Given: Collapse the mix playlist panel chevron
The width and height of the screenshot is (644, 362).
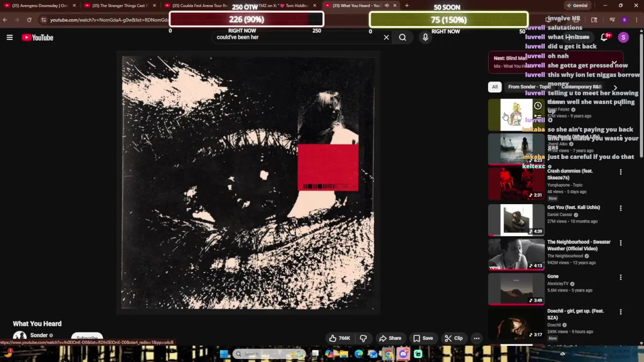Looking at the screenshot, I should pyautogui.click(x=614, y=63).
